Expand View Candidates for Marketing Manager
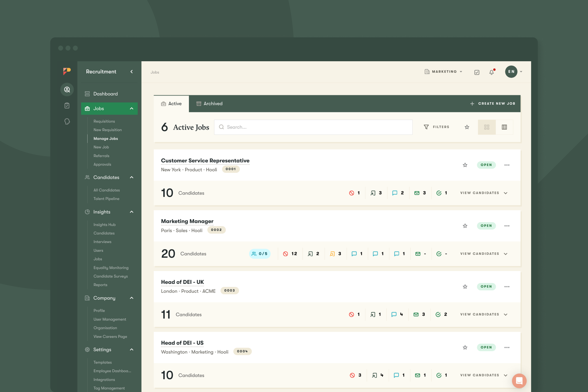This screenshot has height=392, width=588. coord(484,254)
